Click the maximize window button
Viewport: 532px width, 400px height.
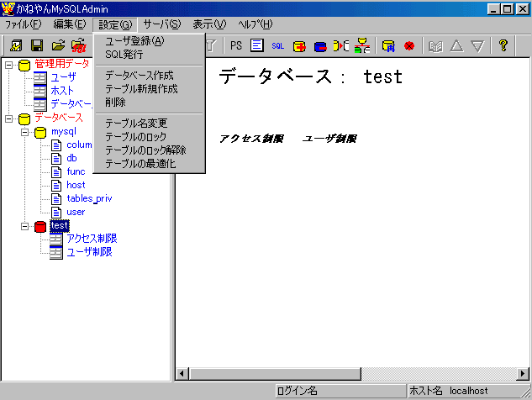pos(508,9)
